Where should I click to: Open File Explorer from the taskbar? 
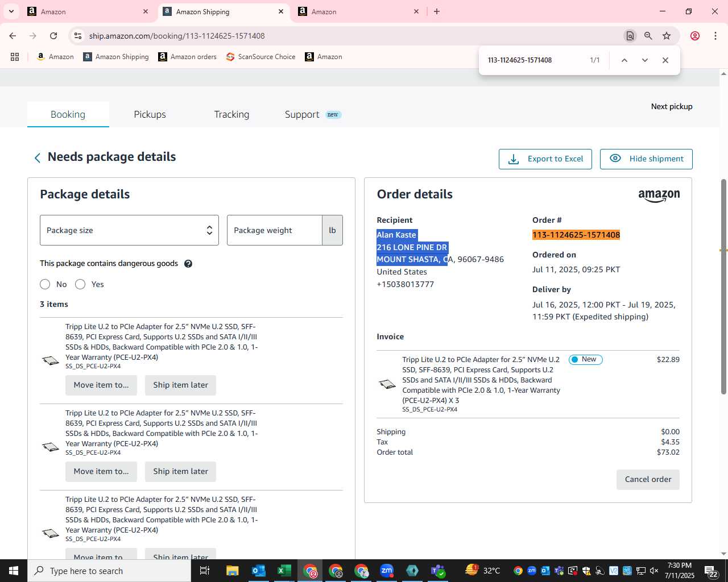click(x=232, y=571)
